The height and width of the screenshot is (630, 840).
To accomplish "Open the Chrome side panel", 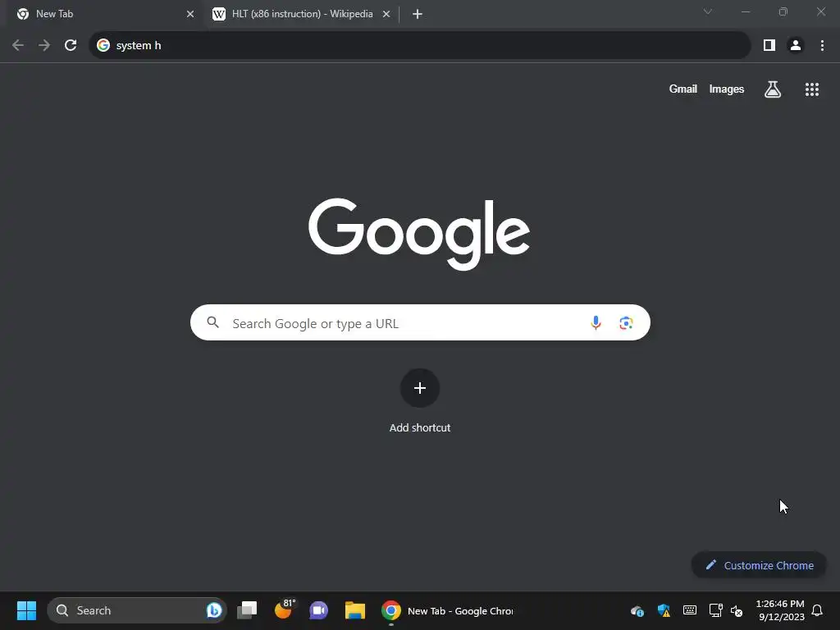I will pyautogui.click(x=769, y=46).
